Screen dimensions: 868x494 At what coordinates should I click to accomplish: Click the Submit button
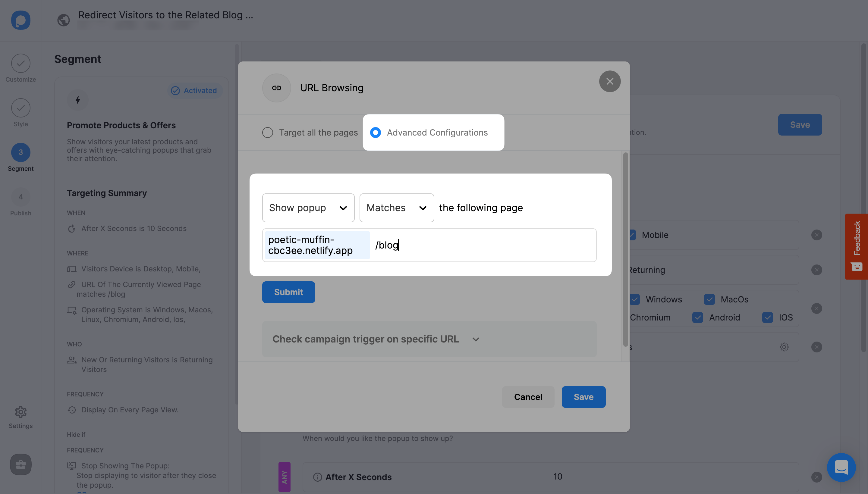click(288, 292)
